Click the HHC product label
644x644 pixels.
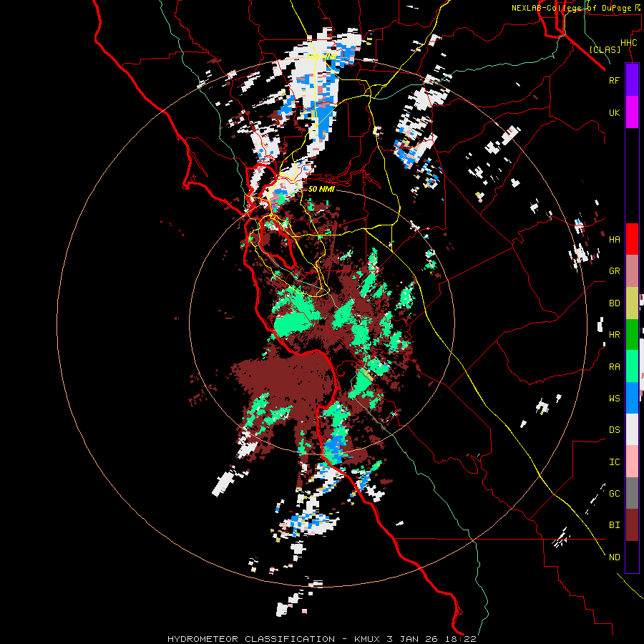(628, 43)
